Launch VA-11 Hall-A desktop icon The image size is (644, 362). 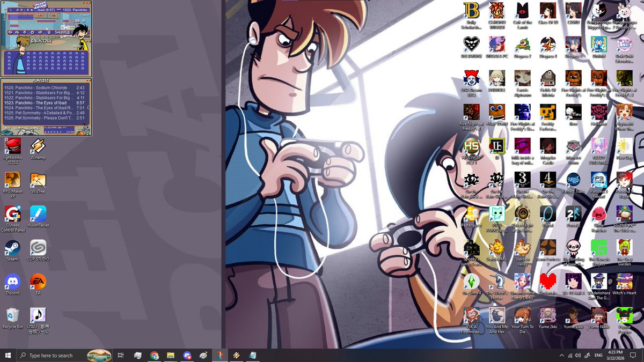tap(574, 284)
